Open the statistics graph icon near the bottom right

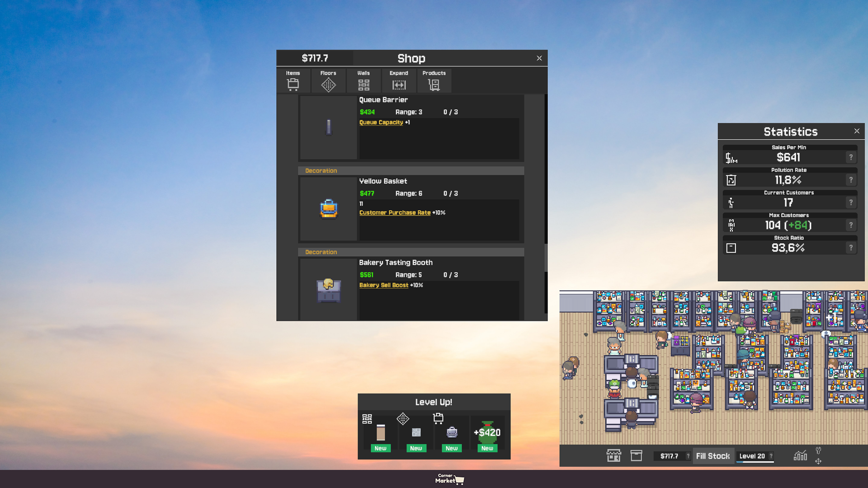(x=800, y=456)
